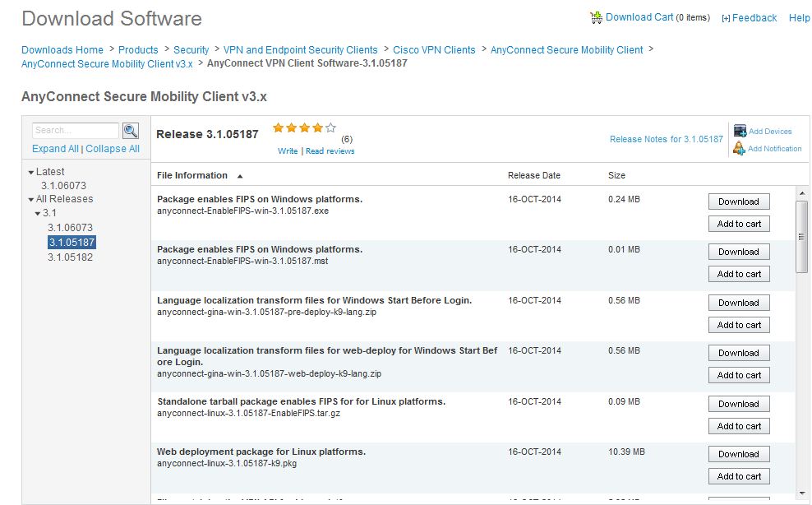
Task: Download linux EnableFIPS tar.gz
Action: (739, 404)
